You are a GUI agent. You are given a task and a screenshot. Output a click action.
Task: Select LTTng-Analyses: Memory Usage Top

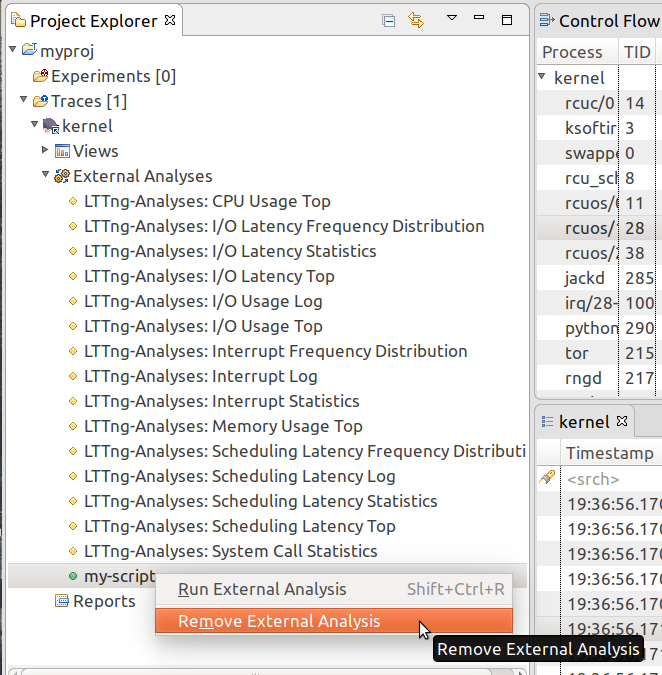[223, 426]
